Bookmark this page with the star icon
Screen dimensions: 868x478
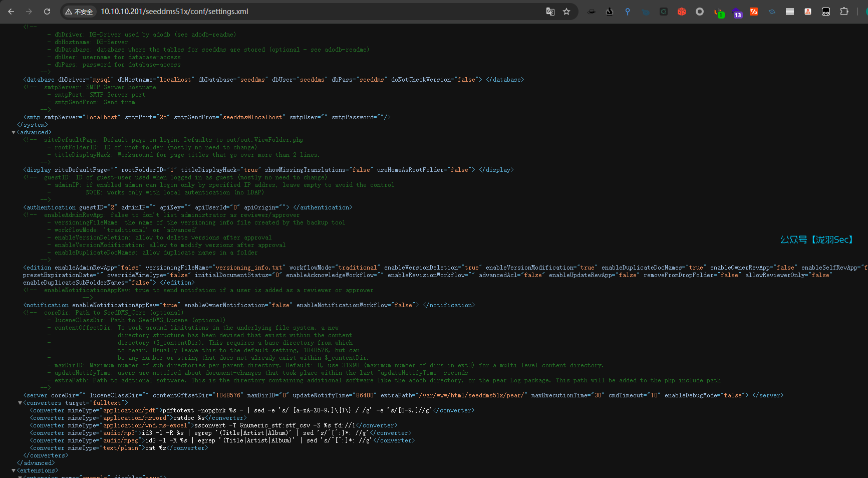(x=566, y=12)
